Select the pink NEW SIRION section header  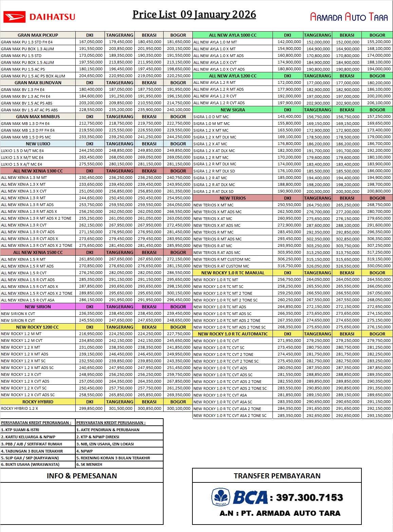tap(38, 307)
